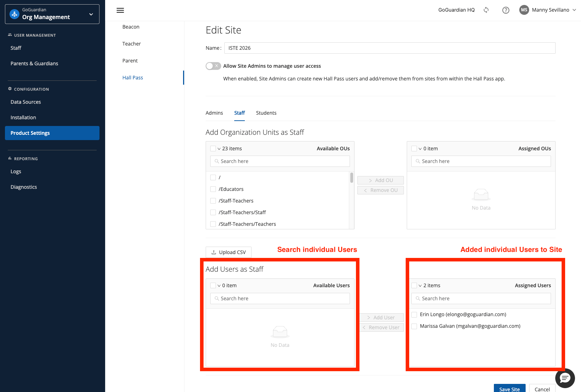Click the GoGuardian HQ organization label
This screenshot has height=392, width=581.
point(456,10)
